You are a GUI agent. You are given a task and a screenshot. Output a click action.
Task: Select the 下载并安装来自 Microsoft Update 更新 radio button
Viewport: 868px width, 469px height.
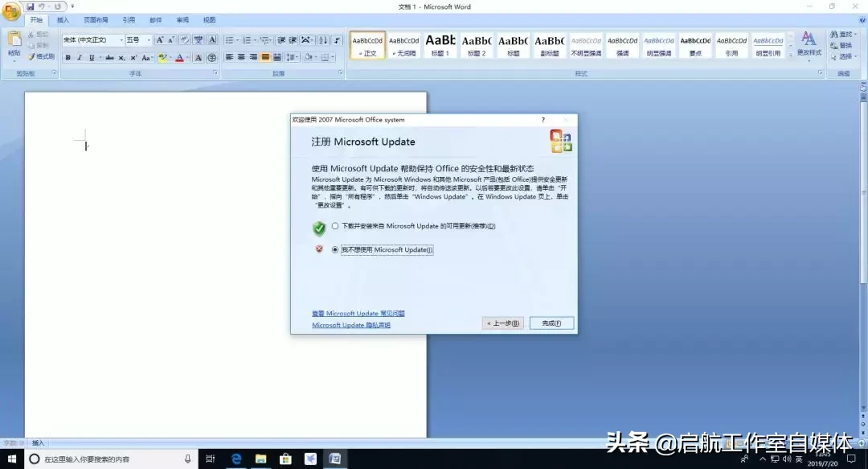coord(335,227)
